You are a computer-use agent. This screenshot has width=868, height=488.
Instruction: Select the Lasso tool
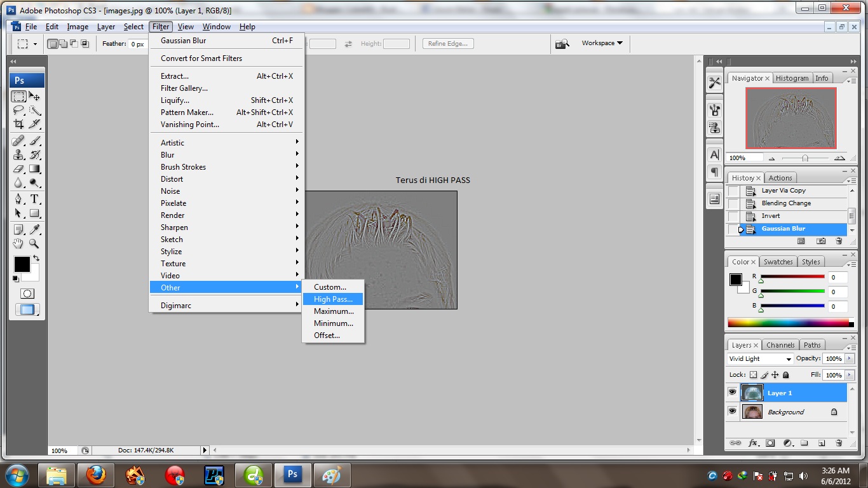pos(19,111)
